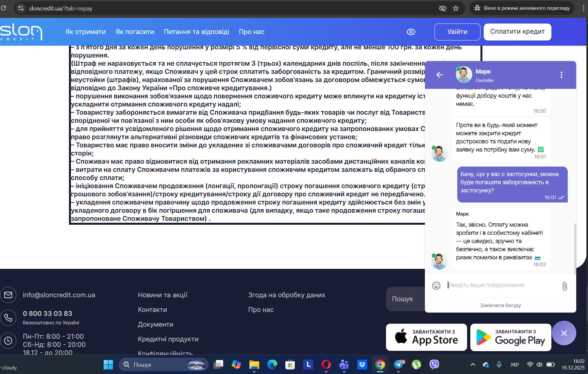The width and height of the screenshot is (588, 374).
Task: Open Microsoft Store from the taskbar
Action: (290, 365)
